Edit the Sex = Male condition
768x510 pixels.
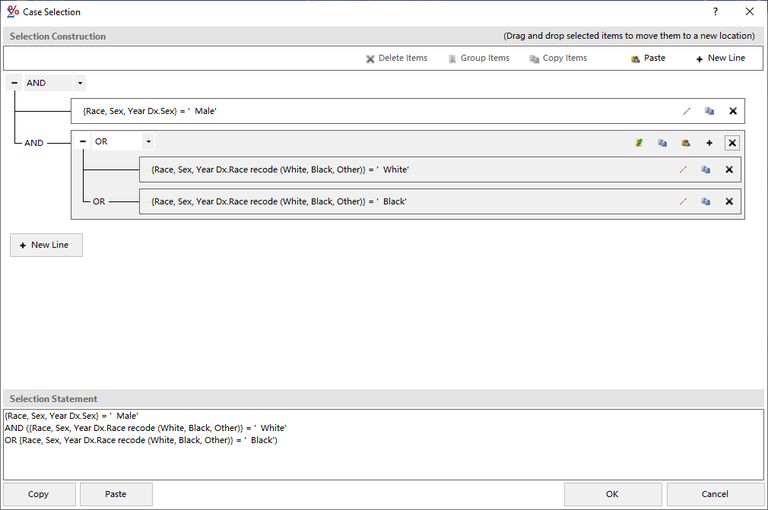click(x=686, y=111)
